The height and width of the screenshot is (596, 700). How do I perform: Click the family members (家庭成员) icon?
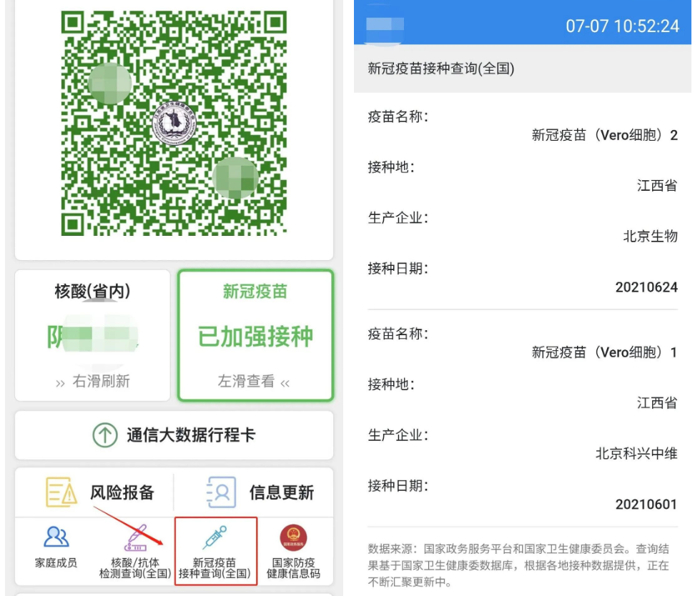[x=56, y=537]
